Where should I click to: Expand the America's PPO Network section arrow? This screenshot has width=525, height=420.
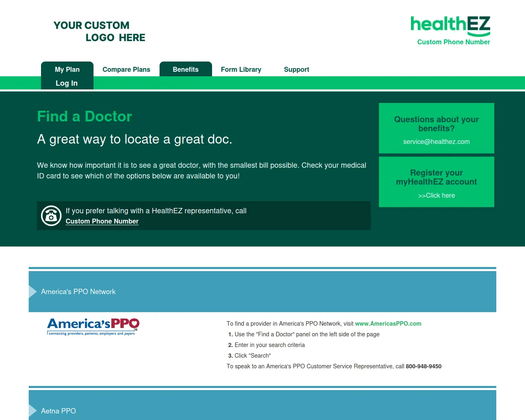33,292
